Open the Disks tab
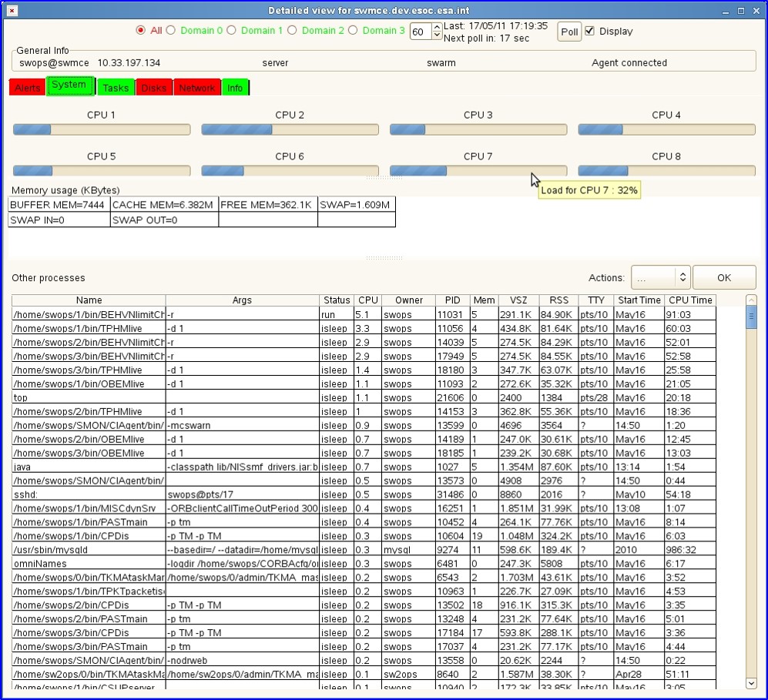 pyautogui.click(x=154, y=88)
